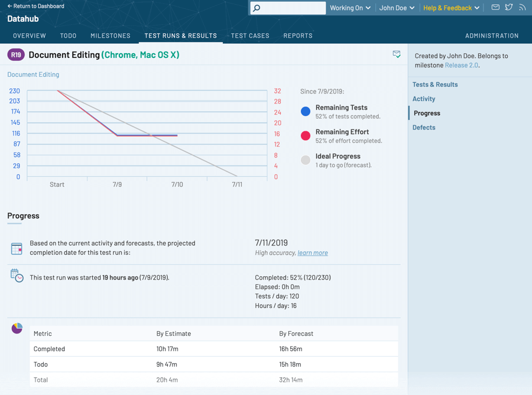Click the mail envelope icon in header
Viewport: 532px width, 395px height.
[495, 8]
